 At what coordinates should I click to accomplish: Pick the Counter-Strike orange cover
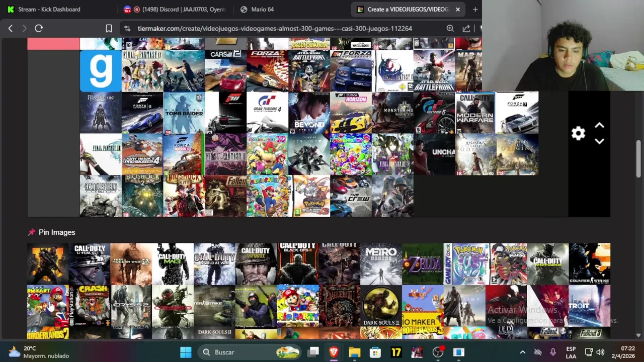(590, 264)
